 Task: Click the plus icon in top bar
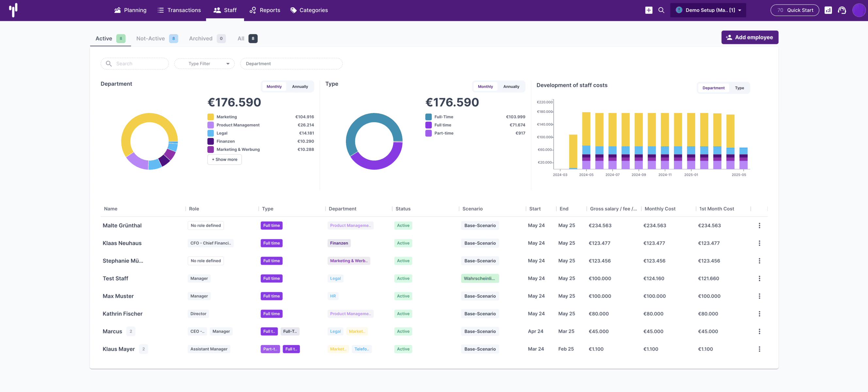click(649, 10)
